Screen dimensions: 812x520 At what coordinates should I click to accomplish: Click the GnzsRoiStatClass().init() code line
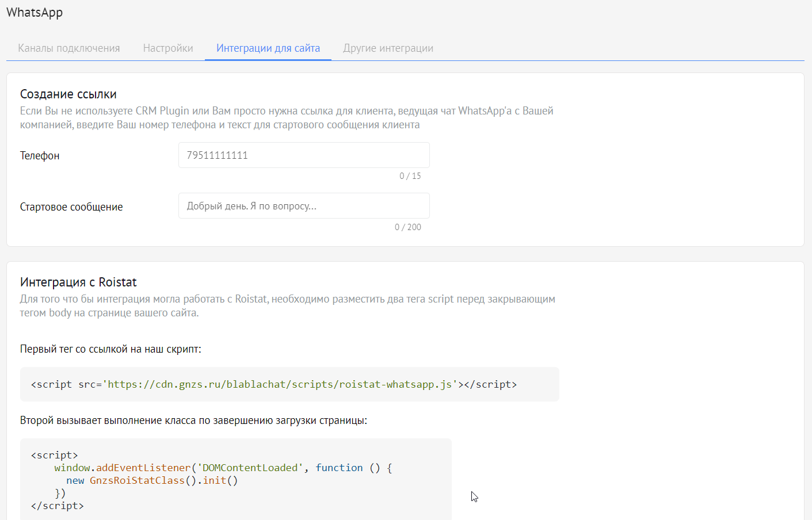point(152,480)
